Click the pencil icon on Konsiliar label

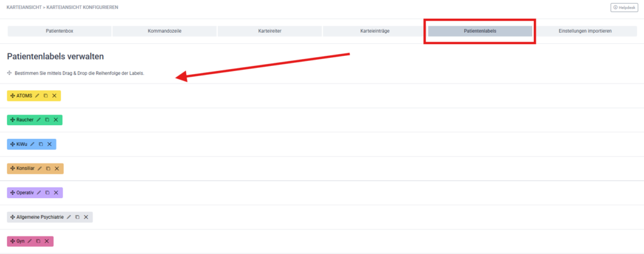click(x=39, y=168)
